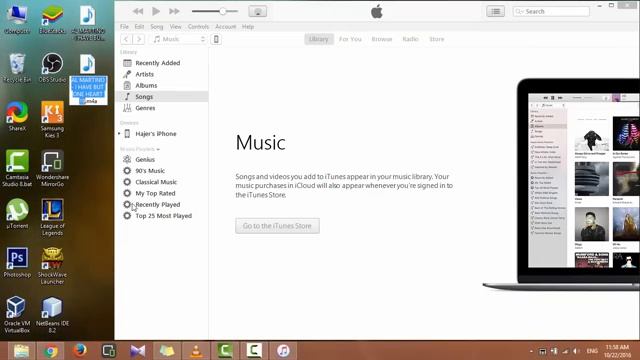
Task: Skip ahead with the fast-forward button
Action: [x=174, y=11]
